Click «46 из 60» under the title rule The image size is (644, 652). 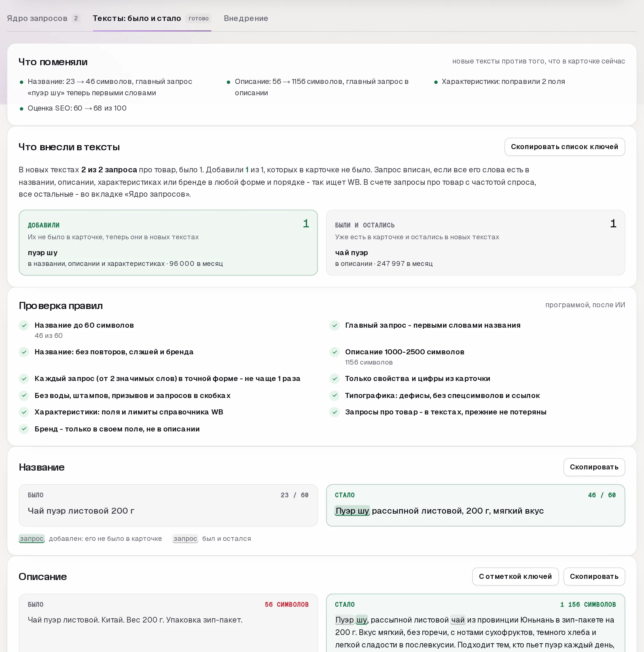(48, 335)
